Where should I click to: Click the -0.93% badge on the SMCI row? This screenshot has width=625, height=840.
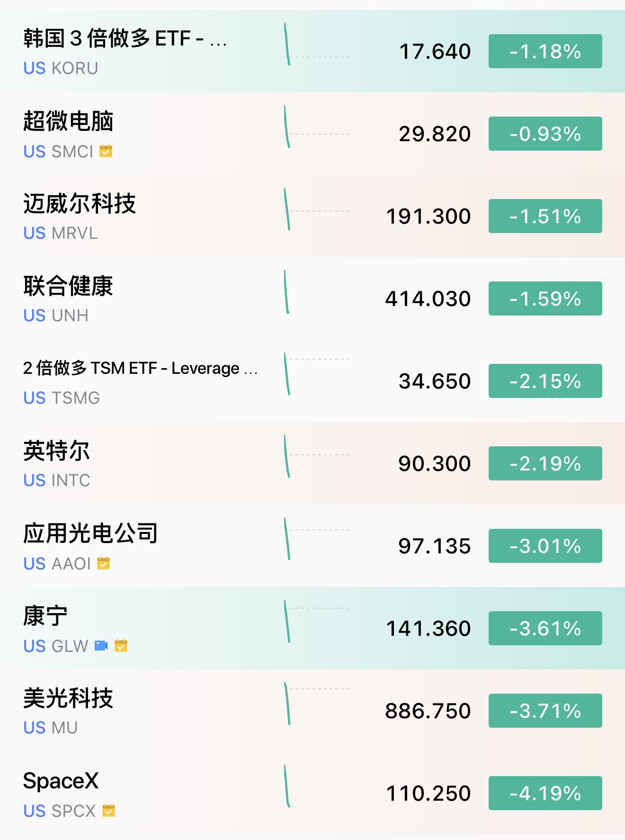[x=545, y=134]
